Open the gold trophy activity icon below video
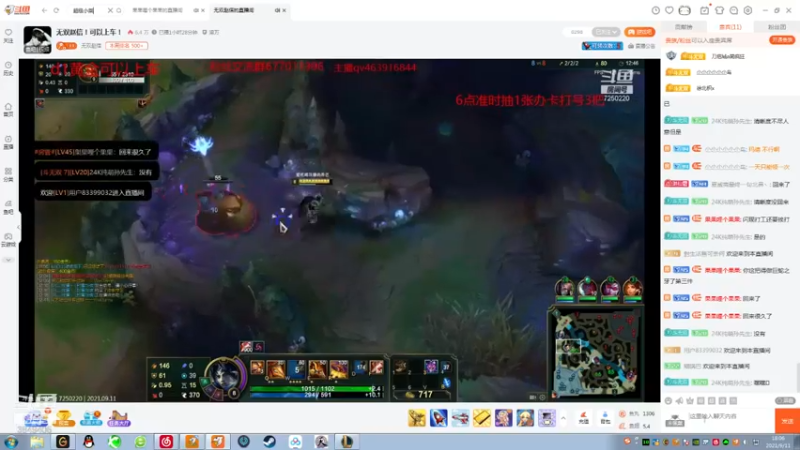 (64, 418)
